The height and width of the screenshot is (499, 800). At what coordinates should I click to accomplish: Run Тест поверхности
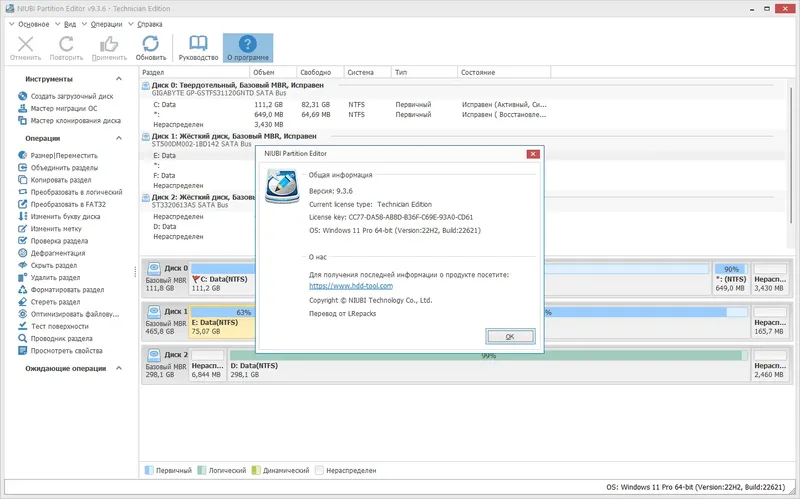[x=59, y=327]
